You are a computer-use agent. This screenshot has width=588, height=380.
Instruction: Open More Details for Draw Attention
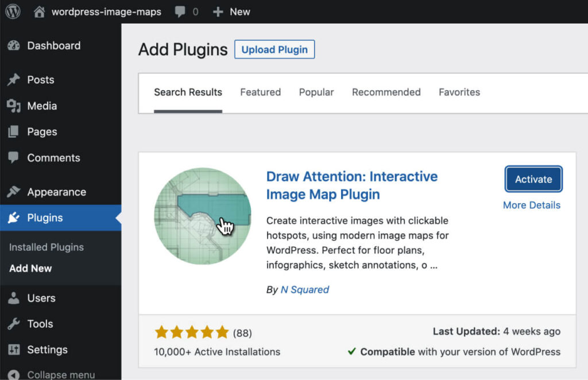531,205
